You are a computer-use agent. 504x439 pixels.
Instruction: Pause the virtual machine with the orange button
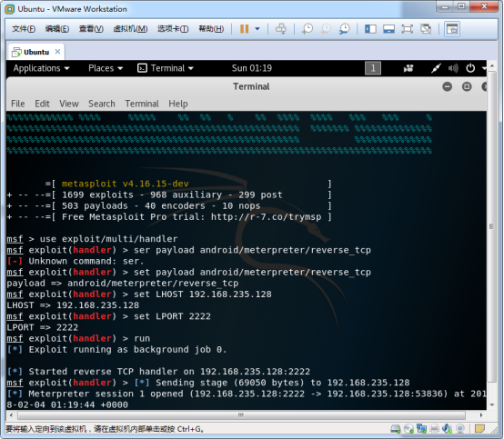(245, 29)
